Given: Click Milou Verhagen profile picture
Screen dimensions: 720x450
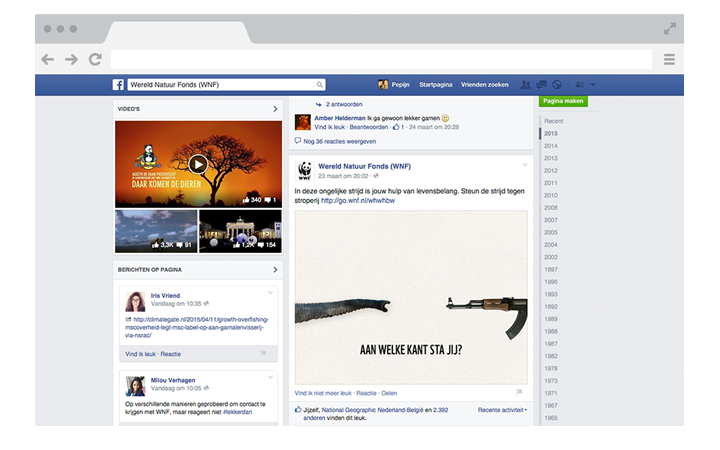Looking at the screenshot, I should click(x=135, y=386).
